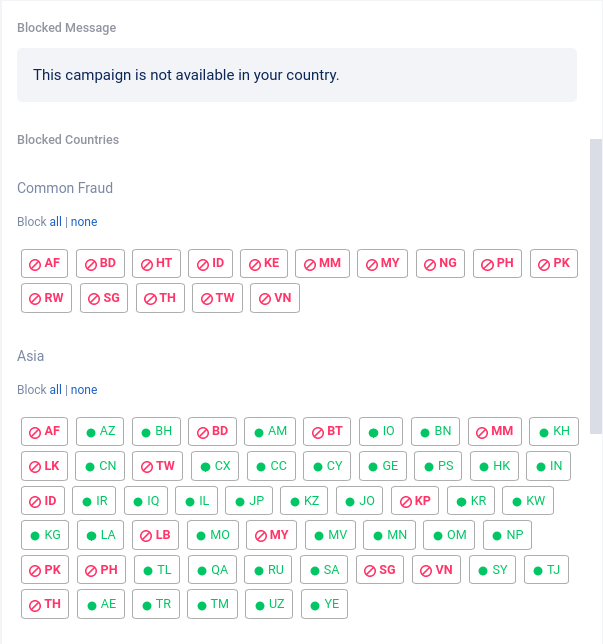Click the green dot on the JP chip
The height and width of the screenshot is (644, 603).
(x=240, y=501)
